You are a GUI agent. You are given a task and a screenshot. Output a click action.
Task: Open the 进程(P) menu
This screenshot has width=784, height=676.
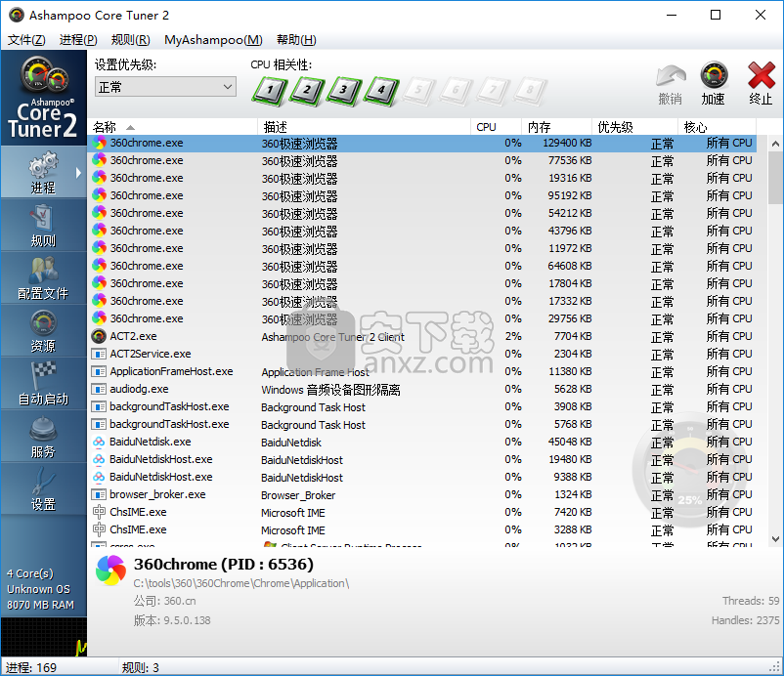click(78, 40)
